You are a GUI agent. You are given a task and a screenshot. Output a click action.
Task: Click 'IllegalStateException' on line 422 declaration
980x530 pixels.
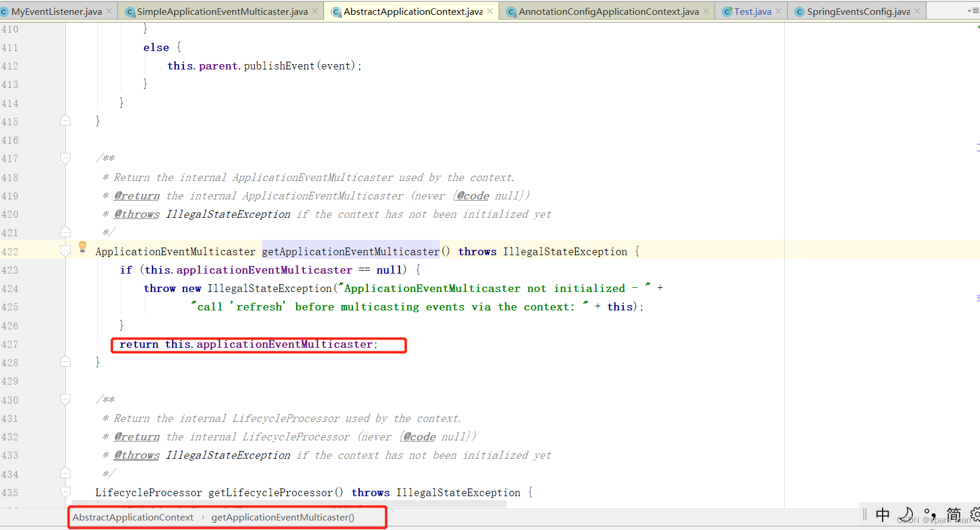(565, 252)
